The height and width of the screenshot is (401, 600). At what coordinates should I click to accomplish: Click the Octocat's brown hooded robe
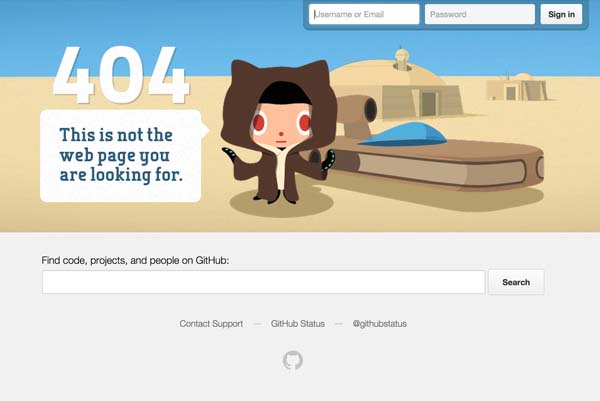(279, 132)
